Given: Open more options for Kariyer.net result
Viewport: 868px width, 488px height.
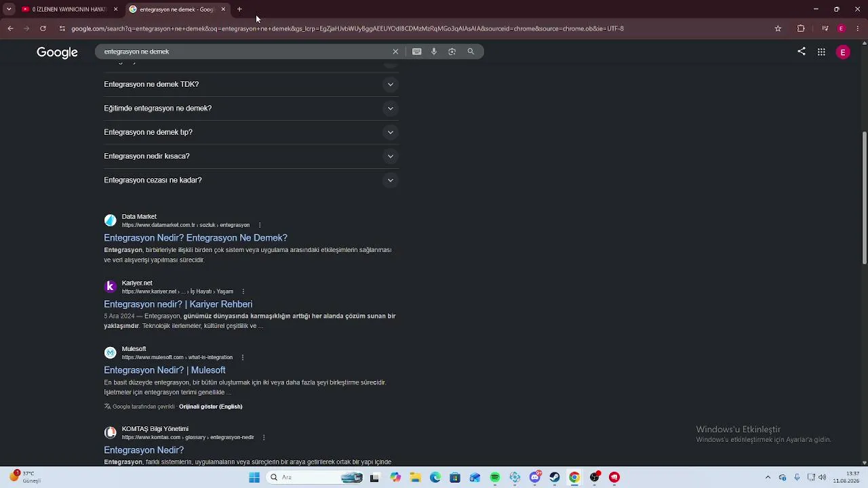Looking at the screenshot, I should [x=243, y=291].
